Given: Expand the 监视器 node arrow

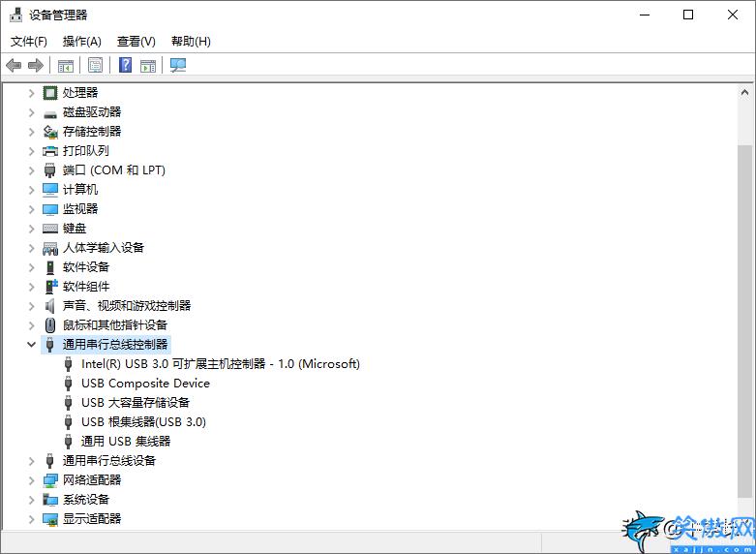Looking at the screenshot, I should (31, 209).
